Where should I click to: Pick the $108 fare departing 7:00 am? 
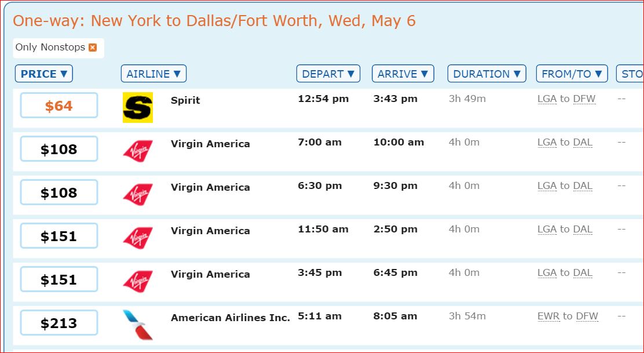[x=59, y=149]
